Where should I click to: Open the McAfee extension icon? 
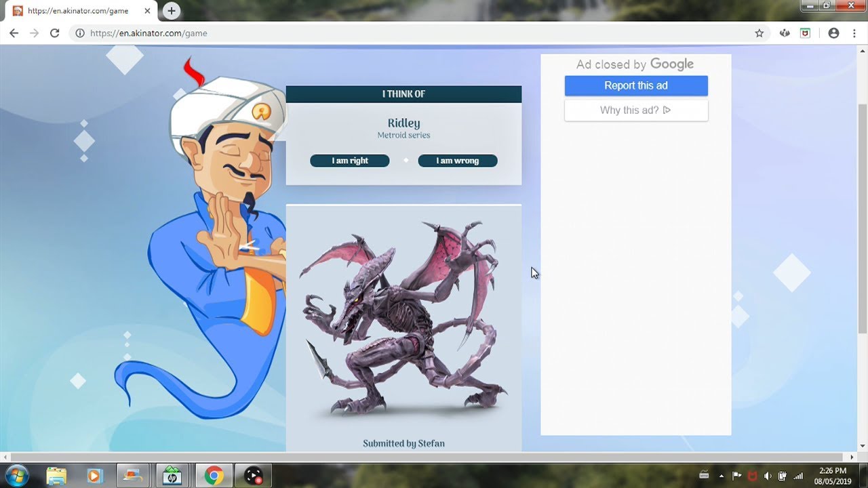805,33
